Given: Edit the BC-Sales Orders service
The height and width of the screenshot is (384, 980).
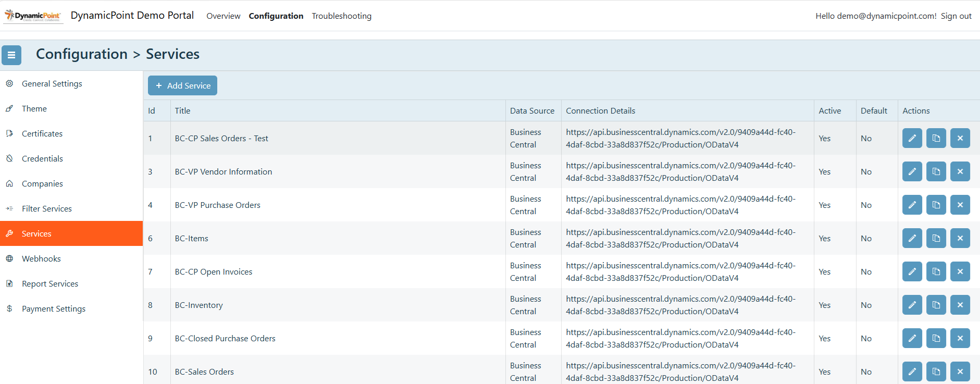Looking at the screenshot, I should click(x=912, y=371).
